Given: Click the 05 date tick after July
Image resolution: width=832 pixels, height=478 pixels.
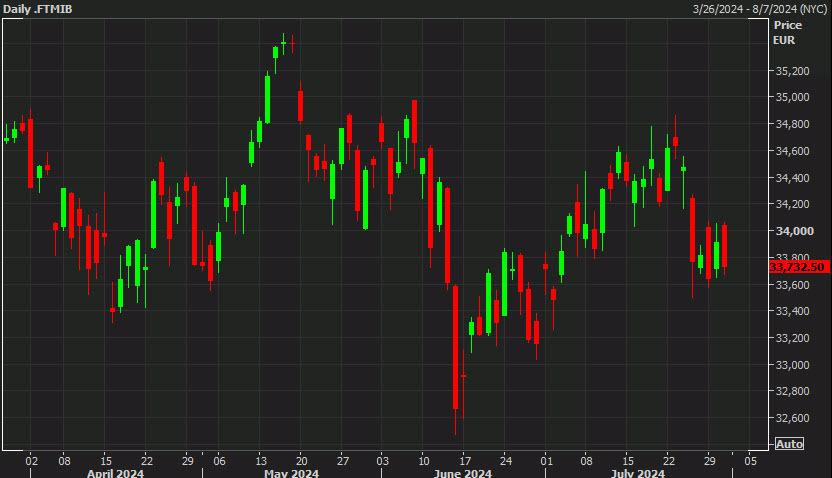Looking at the screenshot, I should (x=750, y=460).
